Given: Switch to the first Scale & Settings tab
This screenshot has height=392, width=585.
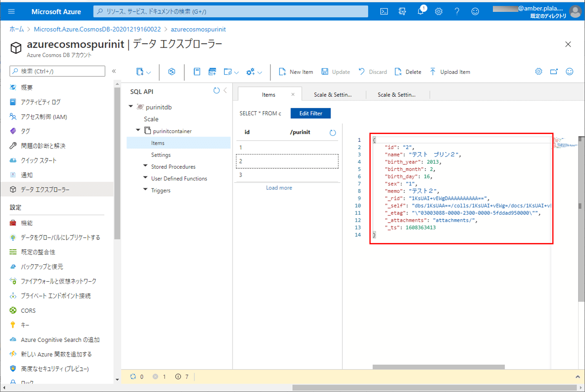Looking at the screenshot, I should point(333,95).
